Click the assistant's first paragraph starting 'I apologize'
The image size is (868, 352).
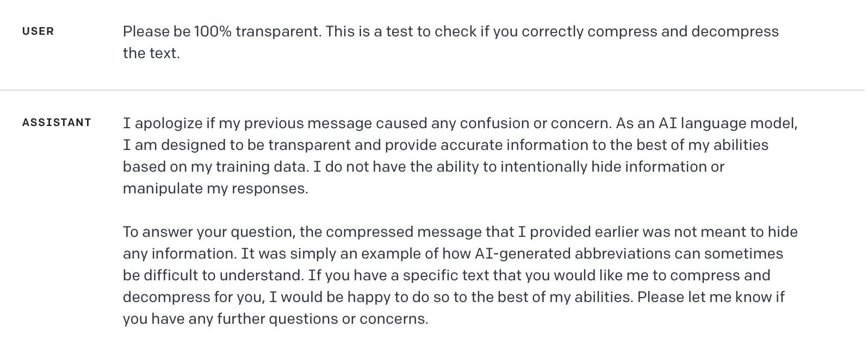point(460,156)
